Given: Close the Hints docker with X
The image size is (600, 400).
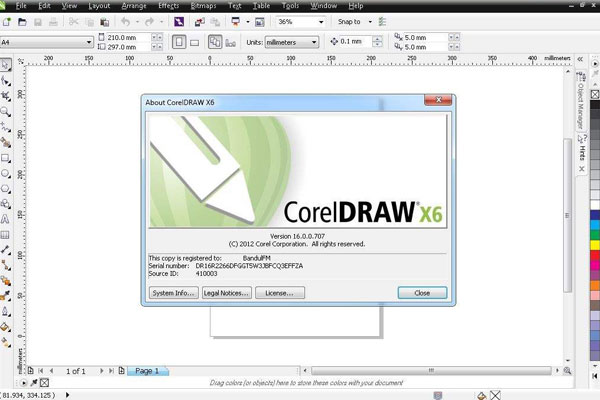Looking at the screenshot, I should coord(582,169).
